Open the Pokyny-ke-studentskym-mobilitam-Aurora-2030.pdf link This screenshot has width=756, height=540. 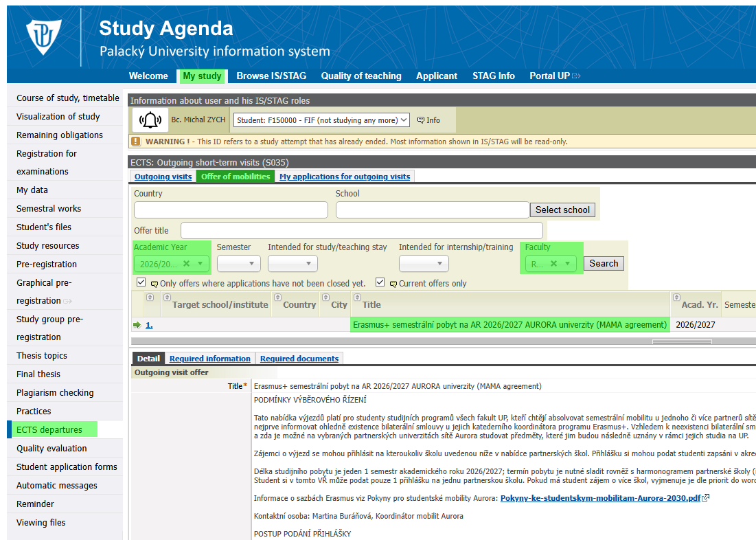[600, 498]
